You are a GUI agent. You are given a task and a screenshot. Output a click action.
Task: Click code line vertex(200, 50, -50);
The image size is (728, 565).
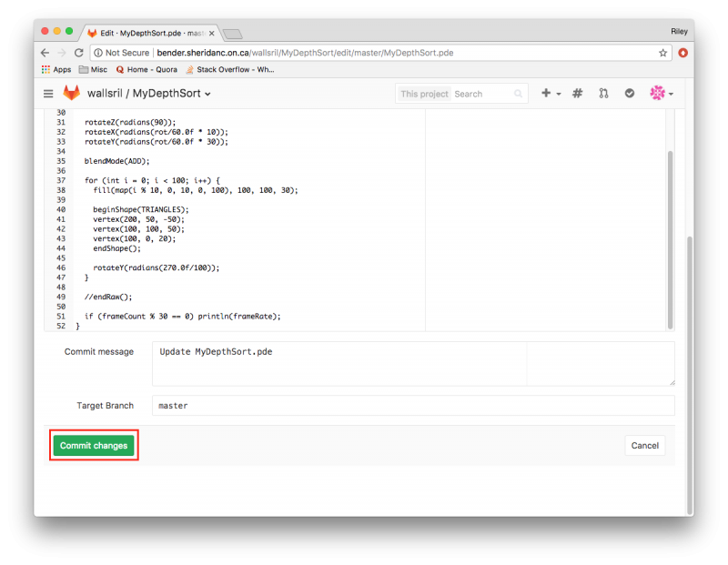pos(139,219)
